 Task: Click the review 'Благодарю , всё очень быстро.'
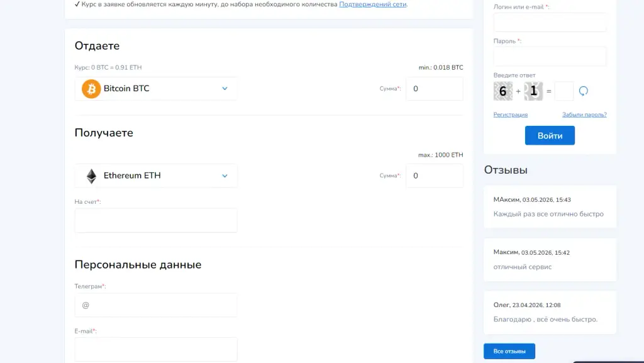tap(545, 320)
